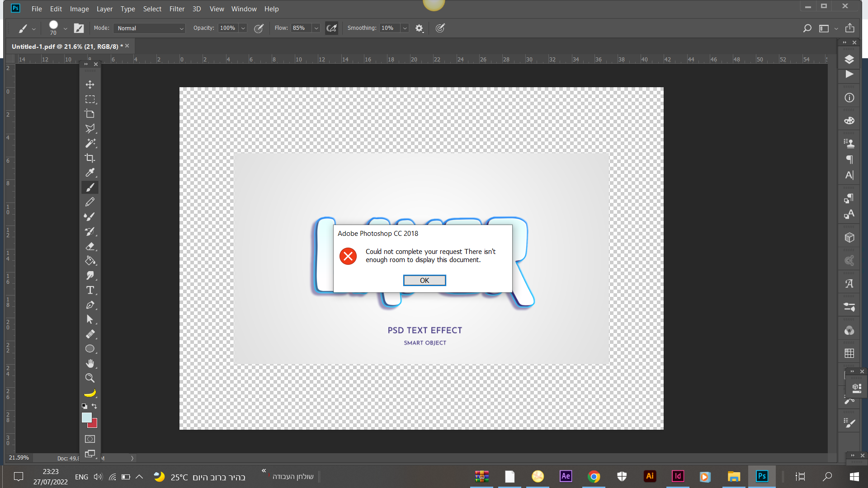Select the Magic Wand tool
Image resolution: width=868 pixels, height=488 pixels.
coord(90,143)
